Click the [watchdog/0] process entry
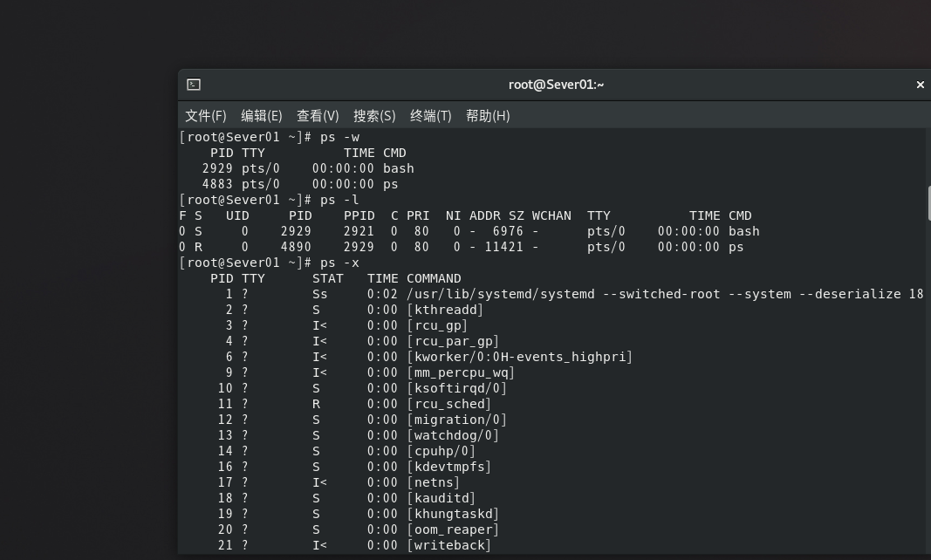Screen dimensions: 931x560 tap(453, 435)
